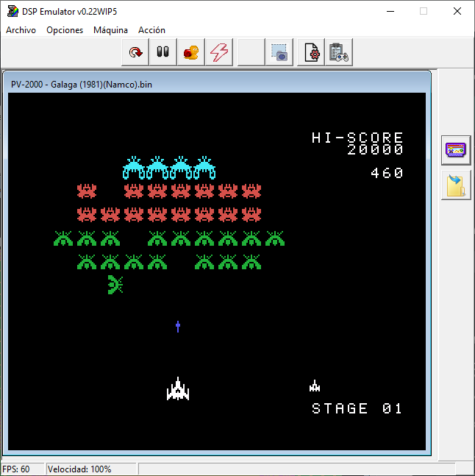Click the FPS: 60 status text
This screenshot has width=475, height=476.
(15, 469)
